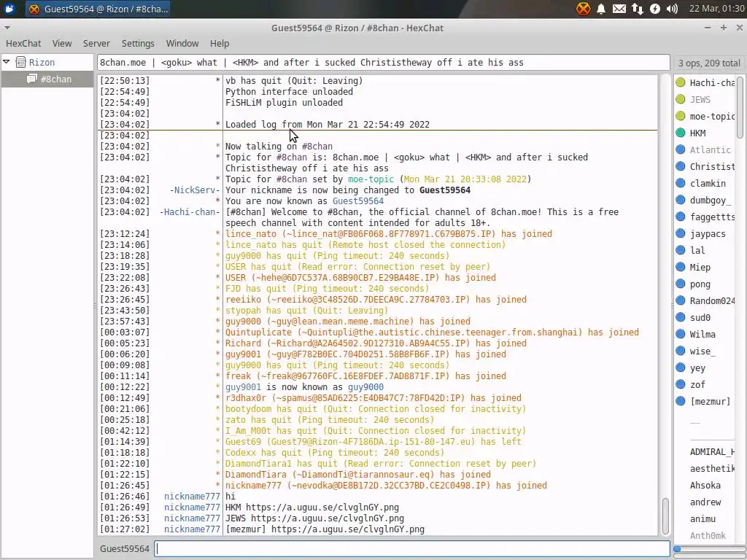The image size is (747, 560).
Task: Click the blue icon beside [mezmur]
Action: (x=681, y=401)
